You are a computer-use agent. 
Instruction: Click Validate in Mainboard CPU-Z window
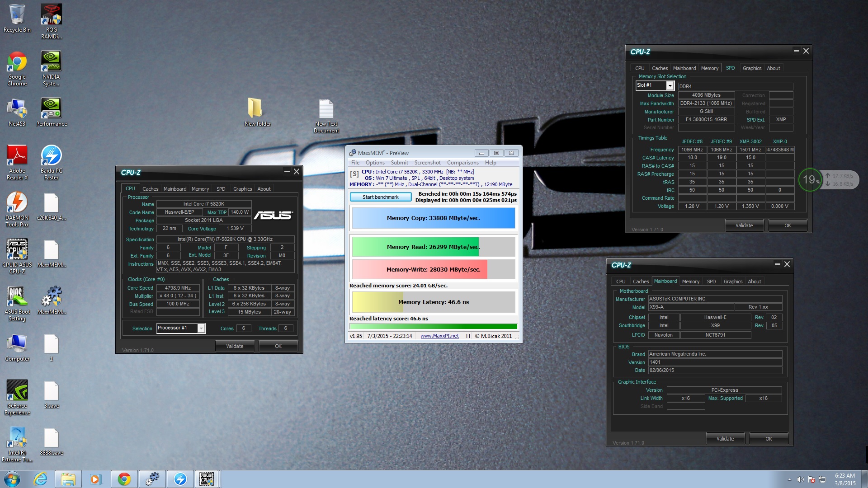pos(725,439)
